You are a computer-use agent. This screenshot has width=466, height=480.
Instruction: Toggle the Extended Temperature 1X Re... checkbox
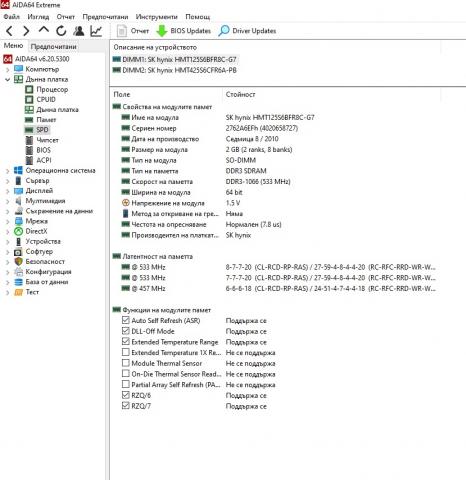coord(125,352)
